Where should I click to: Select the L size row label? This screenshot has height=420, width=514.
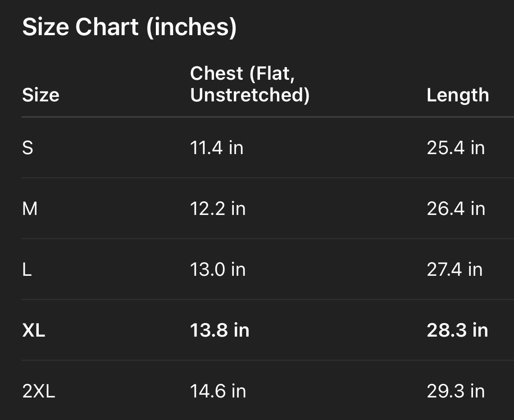coord(27,269)
